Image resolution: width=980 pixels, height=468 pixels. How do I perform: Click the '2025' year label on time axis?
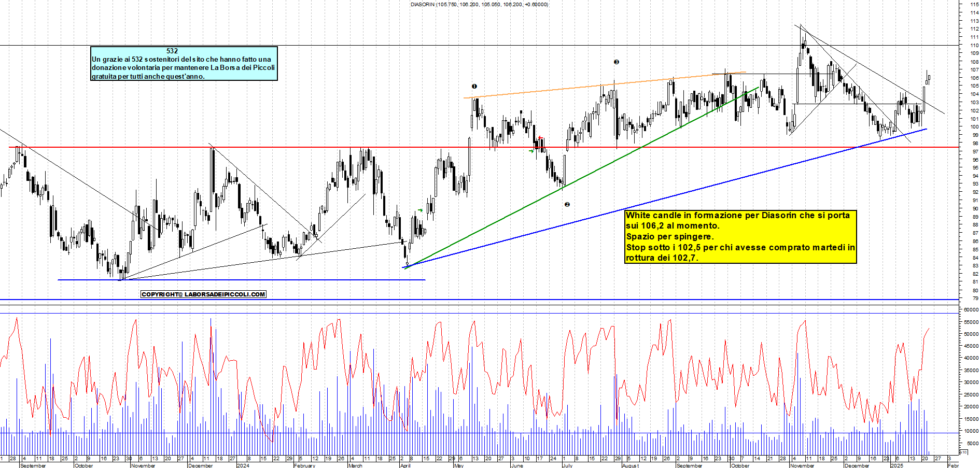pos(897,465)
